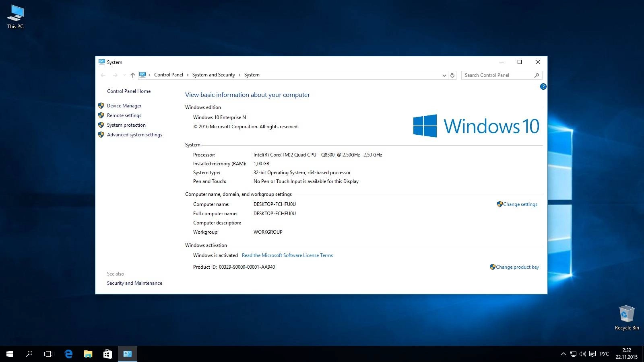Open the recent locations dropdown
This screenshot has width=644, height=362.
[x=124, y=75]
